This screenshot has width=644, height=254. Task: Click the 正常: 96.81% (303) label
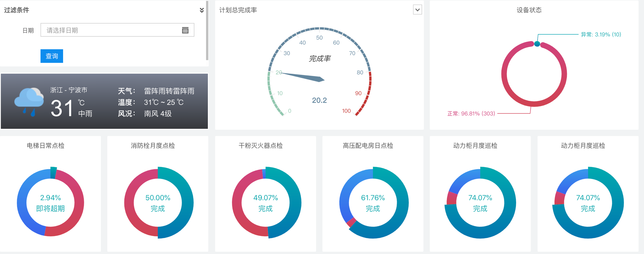(471, 113)
